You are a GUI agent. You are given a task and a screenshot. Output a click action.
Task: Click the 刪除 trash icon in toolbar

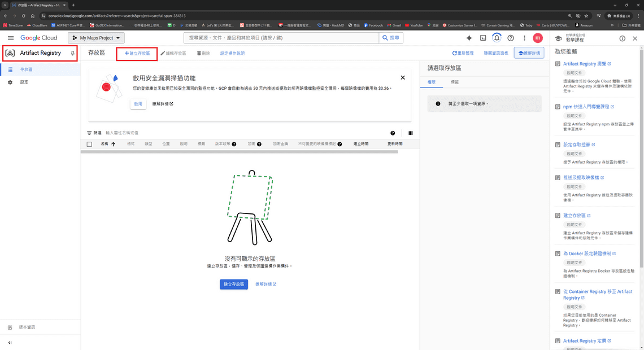pyautogui.click(x=202, y=53)
